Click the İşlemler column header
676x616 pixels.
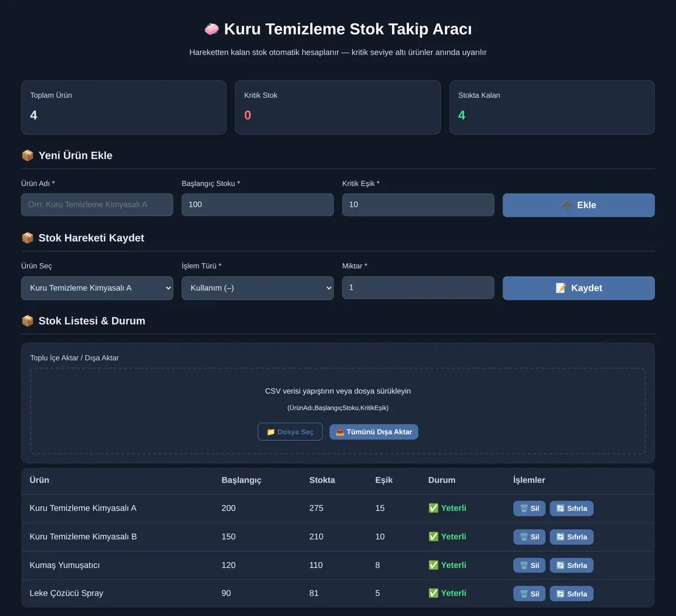click(529, 480)
